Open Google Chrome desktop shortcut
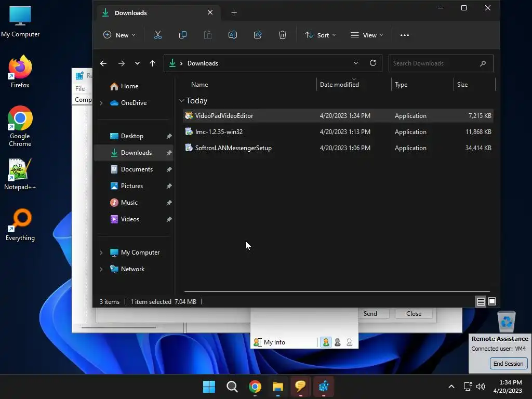532x399 pixels. tap(20, 126)
